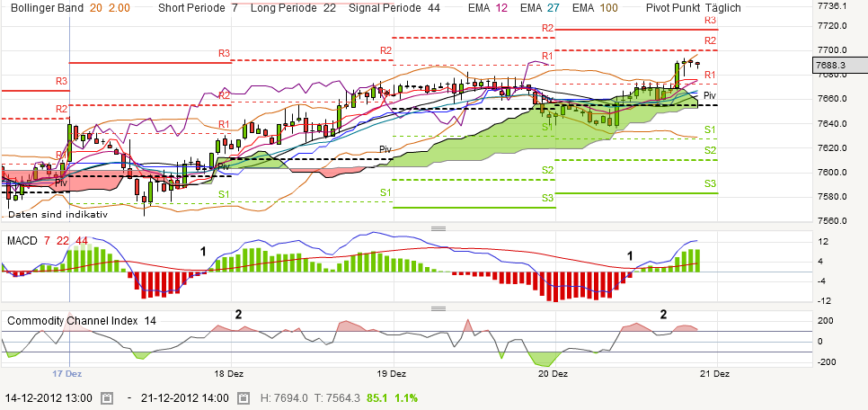Click the 7736.1 top price axis value
This screenshot has height=410, width=868.
tap(833, 5)
